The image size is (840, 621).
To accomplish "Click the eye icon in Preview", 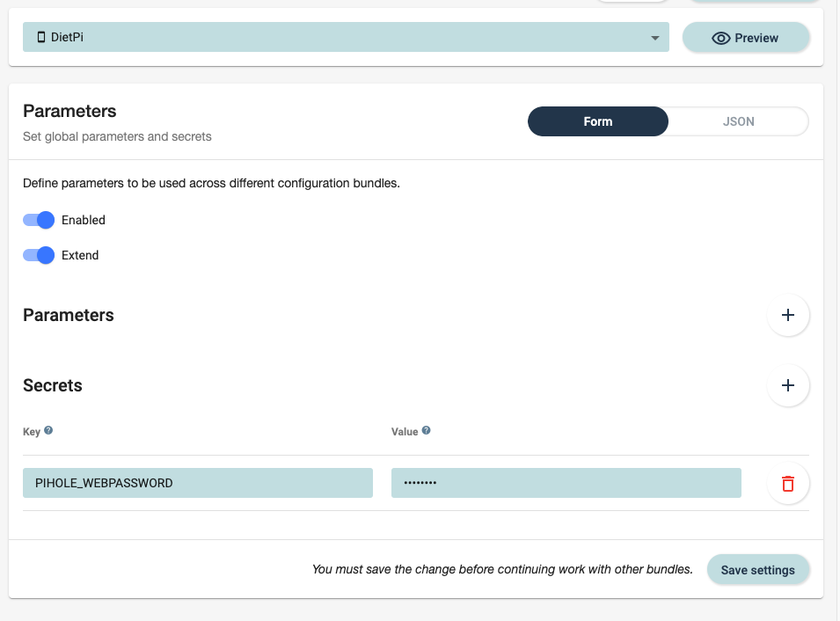I will pos(721,38).
